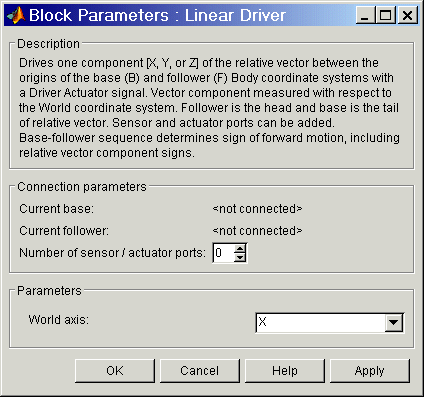Click the Connection parameters group heading

coord(82,187)
